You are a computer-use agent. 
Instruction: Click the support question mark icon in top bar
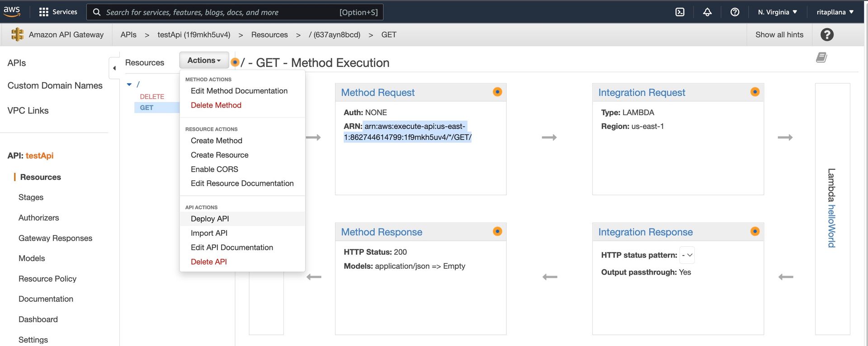click(735, 12)
